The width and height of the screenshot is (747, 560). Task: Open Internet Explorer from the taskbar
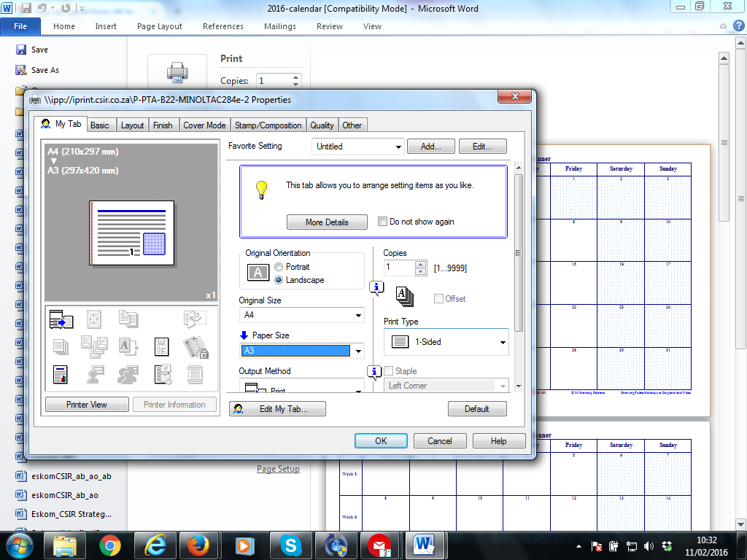pos(155,545)
